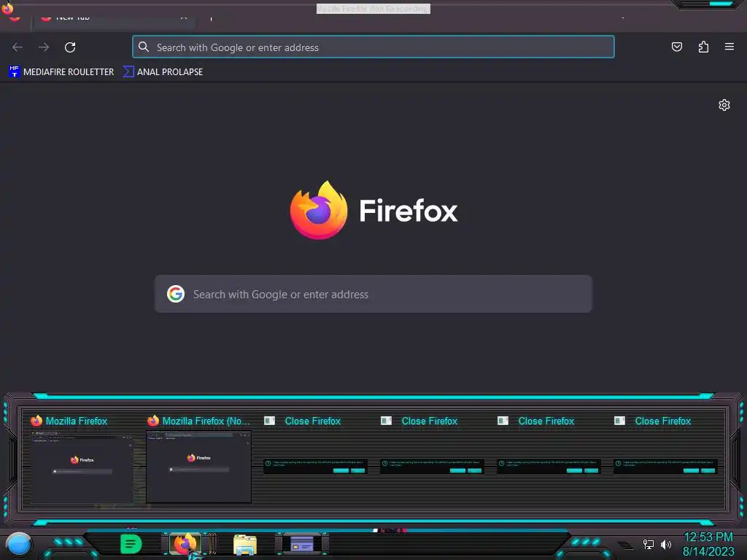
Task: Select the Mozilla Firefox window thumbnail
Action: 82,459
